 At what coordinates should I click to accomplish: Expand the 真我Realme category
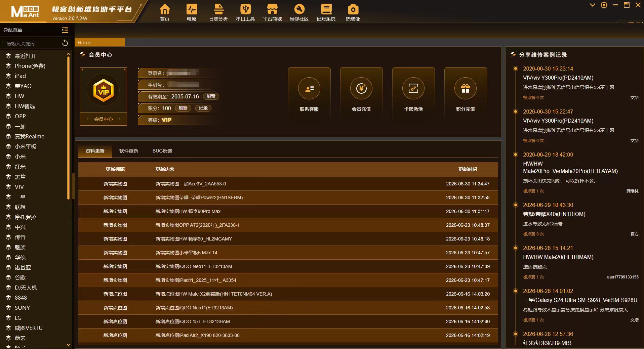(29, 136)
